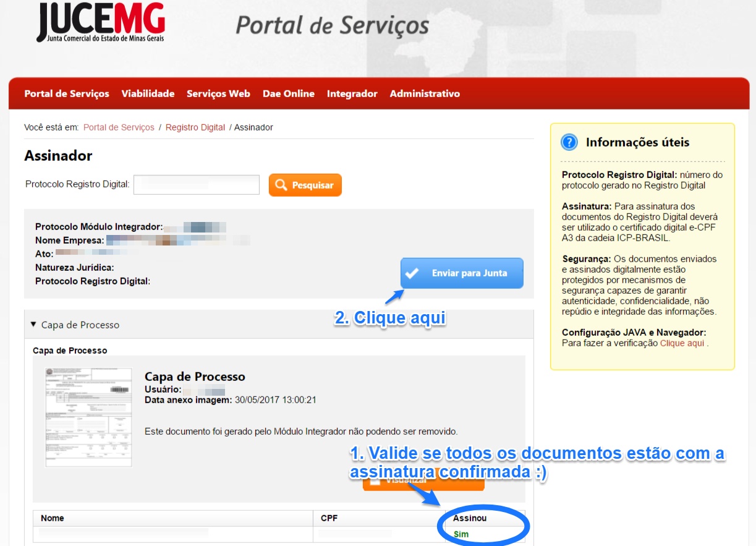Click the question mark icon beside Informações úteis
The width and height of the screenshot is (756, 546).
click(x=568, y=142)
